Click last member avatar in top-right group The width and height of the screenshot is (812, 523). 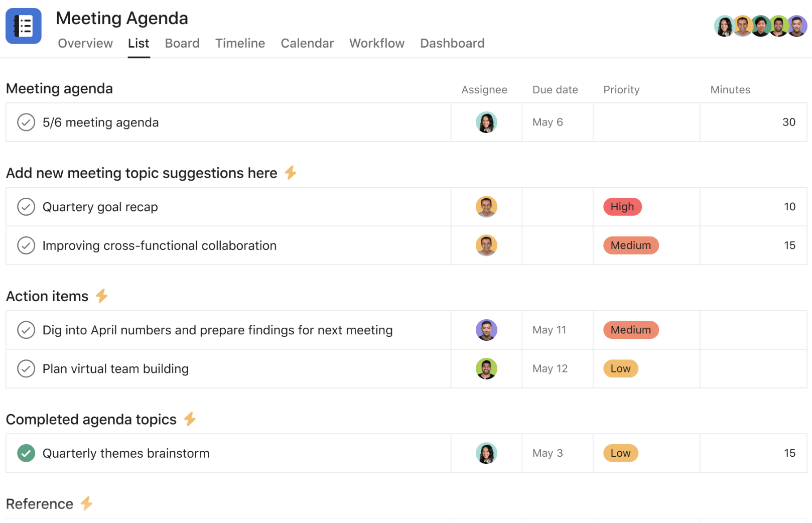click(797, 26)
